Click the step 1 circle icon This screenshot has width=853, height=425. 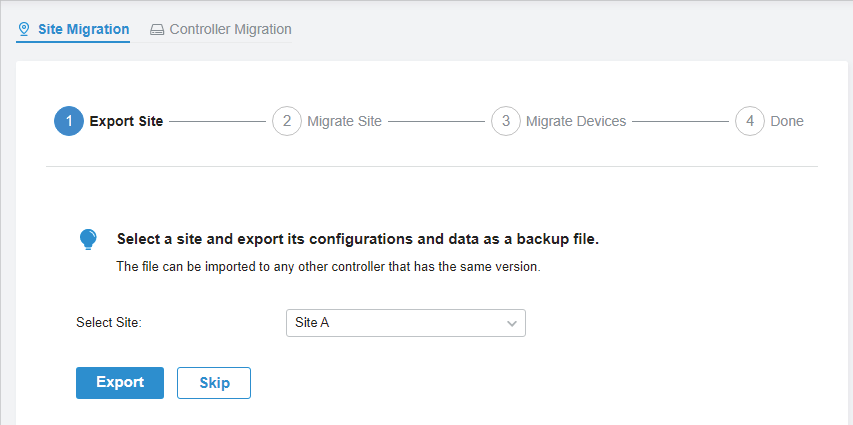point(69,121)
